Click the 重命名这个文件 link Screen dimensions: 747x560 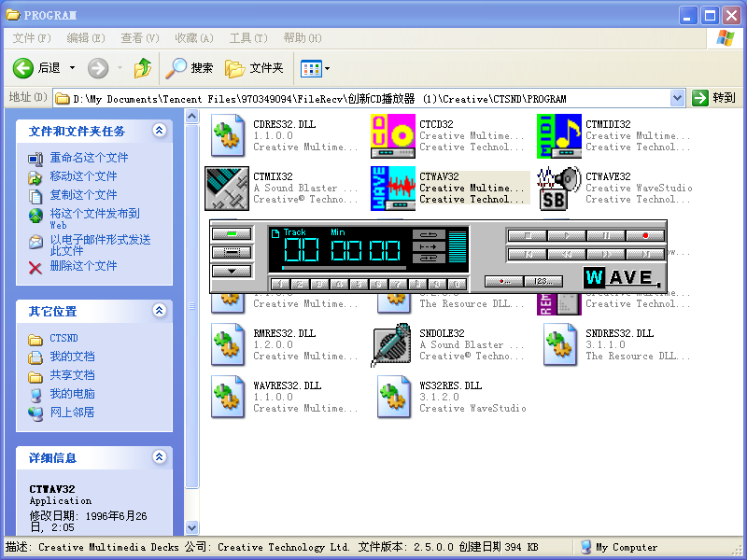point(89,158)
